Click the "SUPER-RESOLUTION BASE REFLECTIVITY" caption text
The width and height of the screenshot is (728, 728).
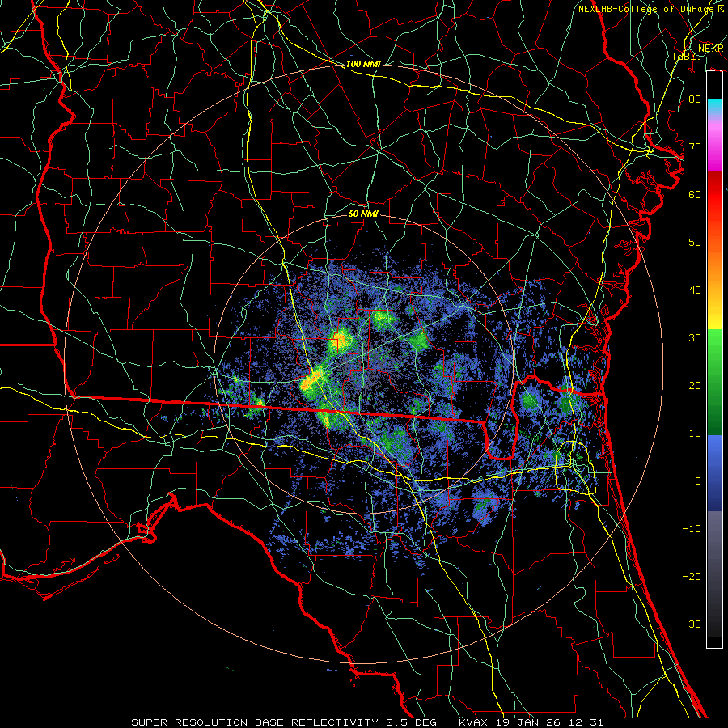(255, 722)
